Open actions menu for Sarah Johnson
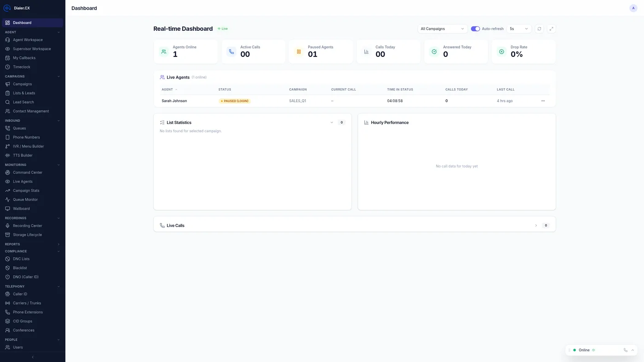The image size is (644, 362). click(x=543, y=101)
